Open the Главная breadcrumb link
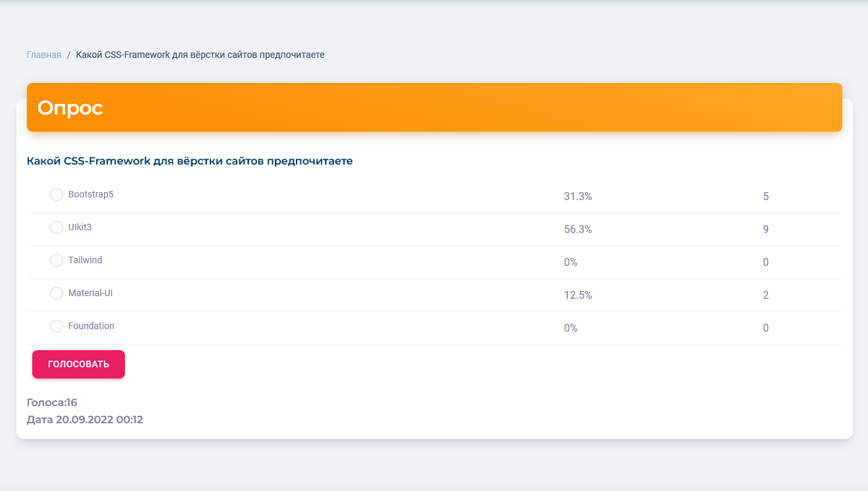Viewport: 868px width, 491px height. 44,55
